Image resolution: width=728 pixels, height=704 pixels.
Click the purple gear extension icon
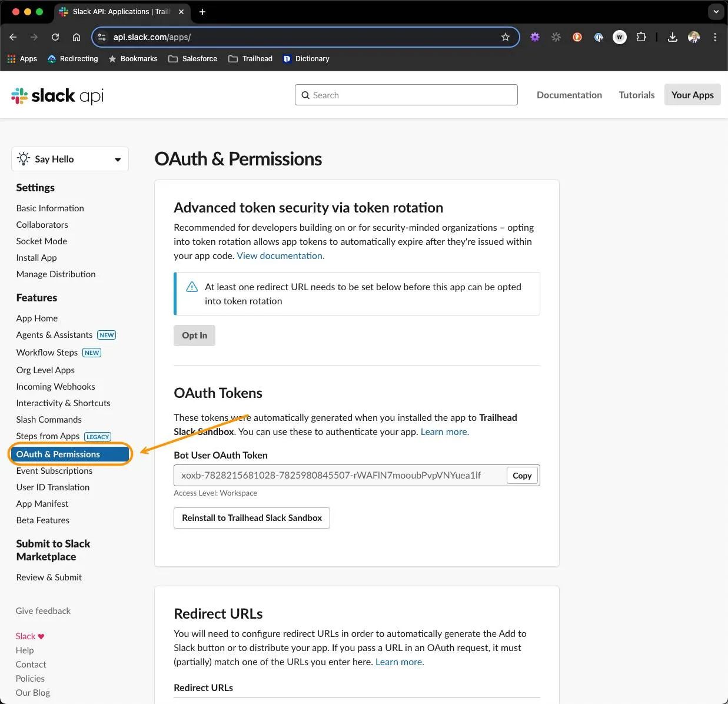click(535, 36)
